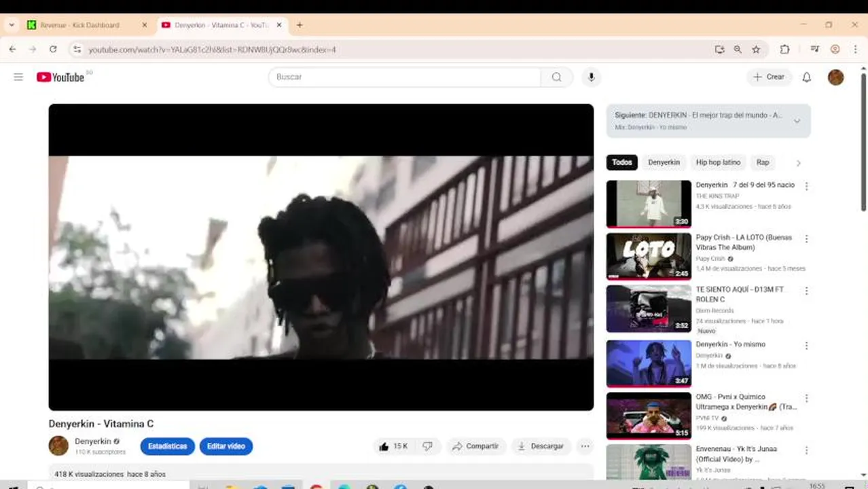Image resolution: width=868 pixels, height=489 pixels.
Task: Open the account avatar menu
Action: [x=835, y=77]
